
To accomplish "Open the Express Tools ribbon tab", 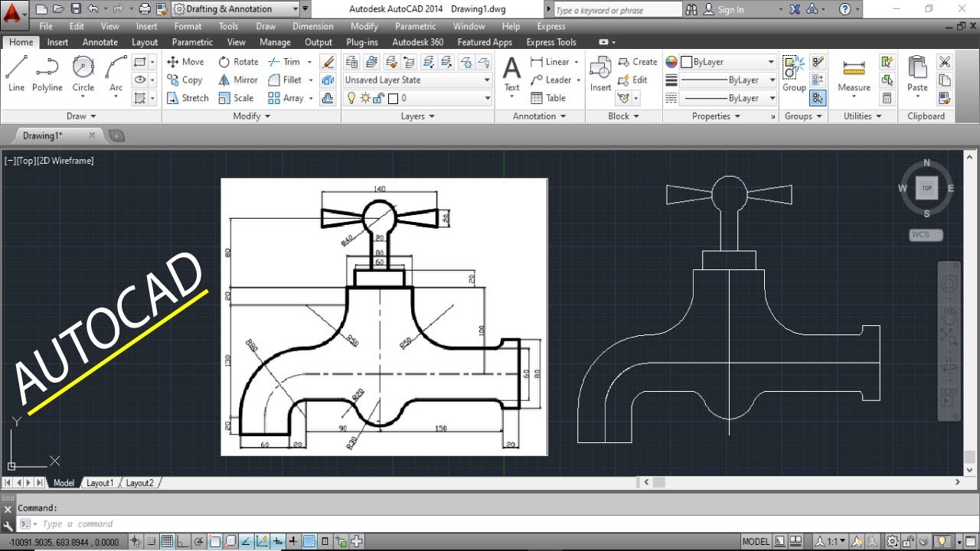I will pos(551,42).
